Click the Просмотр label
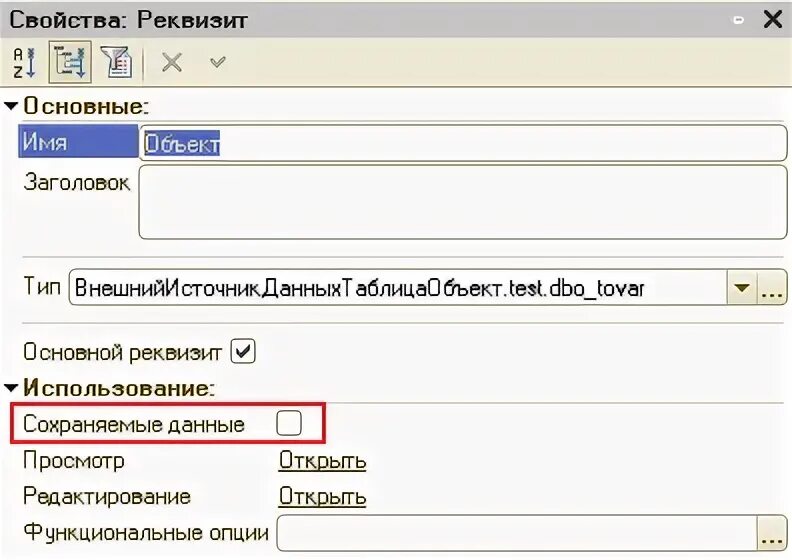 pyautogui.click(x=74, y=461)
